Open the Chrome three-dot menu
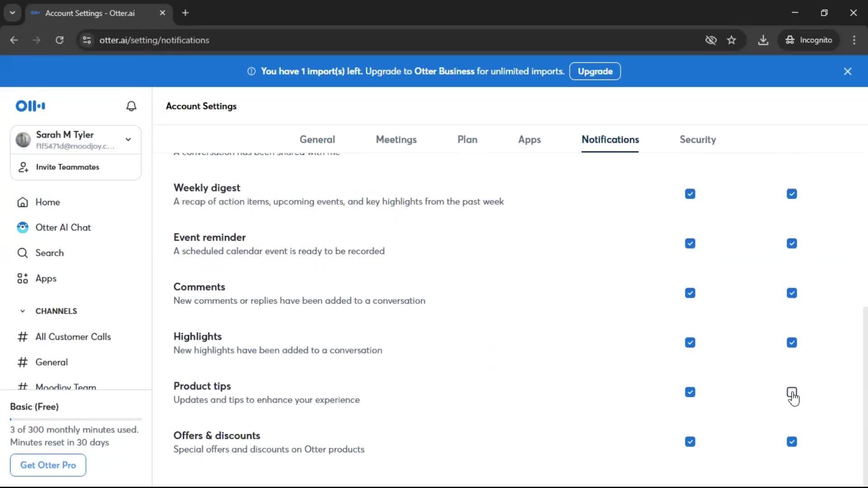868x488 pixels. coord(854,40)
